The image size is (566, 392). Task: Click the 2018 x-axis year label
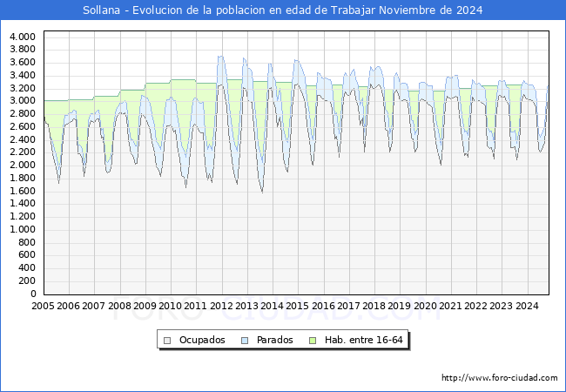374,306
